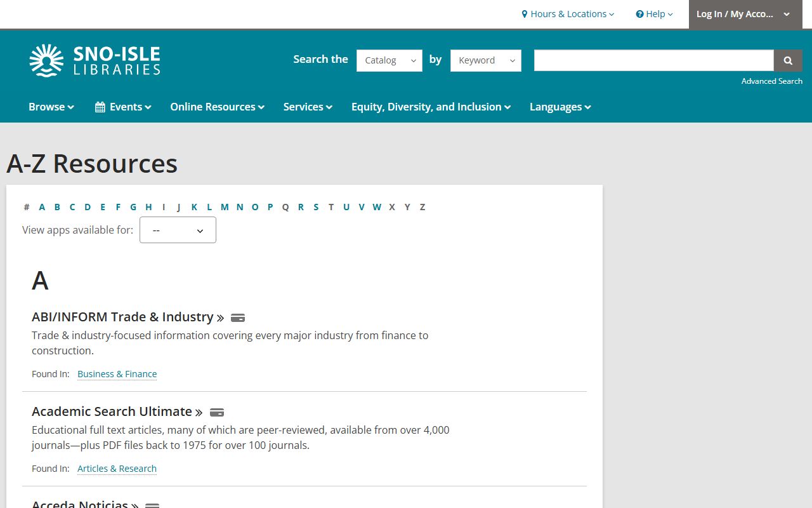The width and height of the screenshot is (812, 508).
Task: Jump to letter K in index
Action: click(x=194, y=207)
